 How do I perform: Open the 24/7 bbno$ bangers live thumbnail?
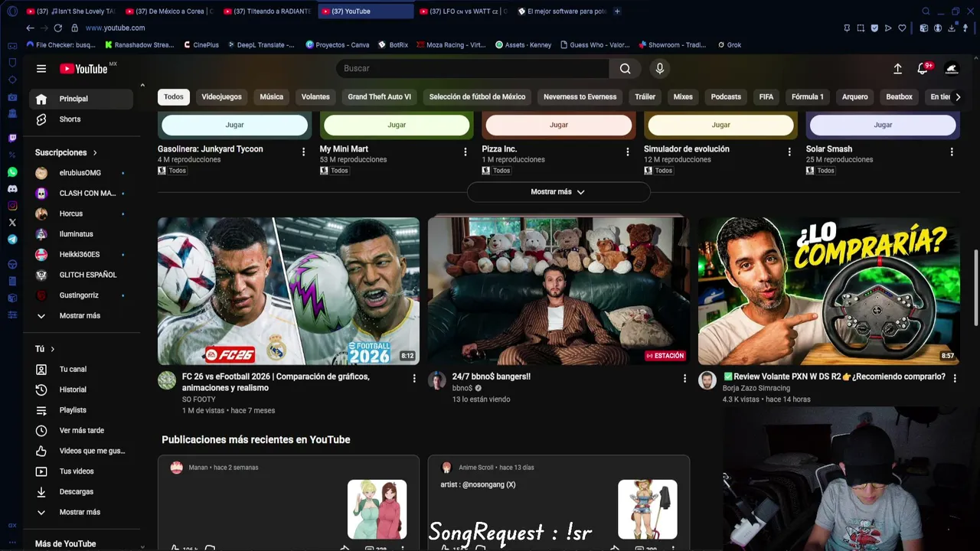559,291
